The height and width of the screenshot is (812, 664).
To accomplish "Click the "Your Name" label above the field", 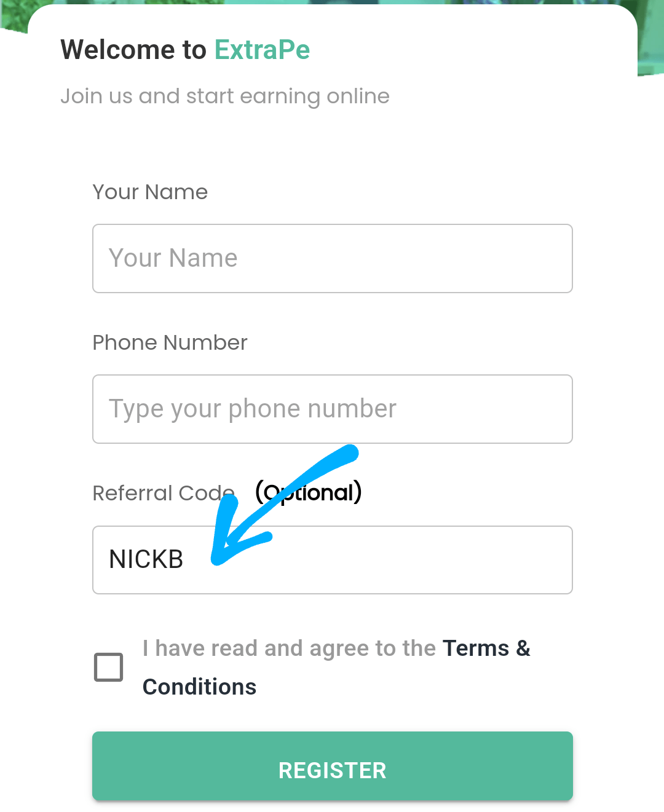I will (x=150, y=192).
